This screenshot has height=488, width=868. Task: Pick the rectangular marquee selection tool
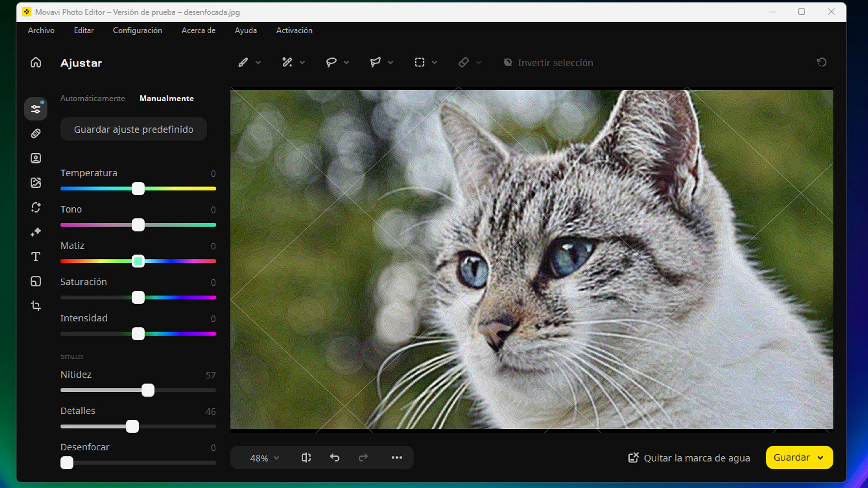point(420,62)
